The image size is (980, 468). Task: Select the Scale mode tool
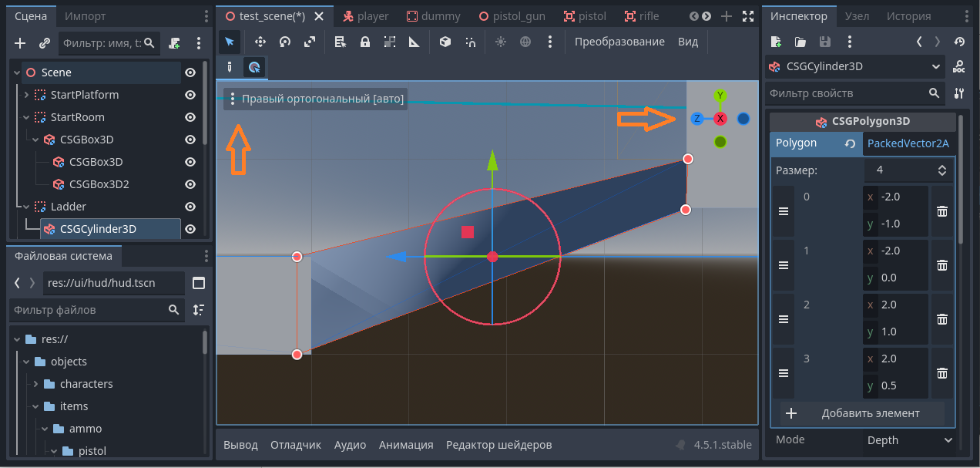coord(310,42)
